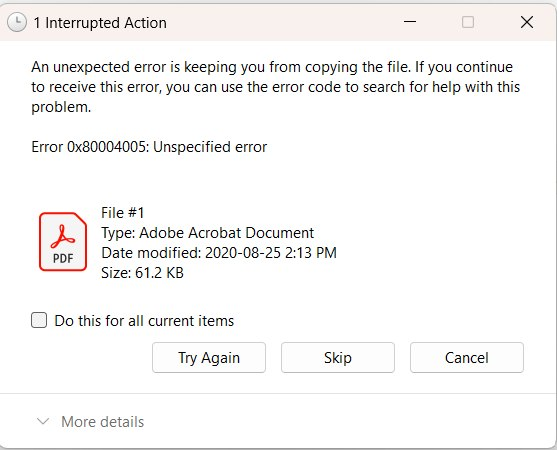Tick the 'Do this for all current items' checkbox

(x=39, y=320)
